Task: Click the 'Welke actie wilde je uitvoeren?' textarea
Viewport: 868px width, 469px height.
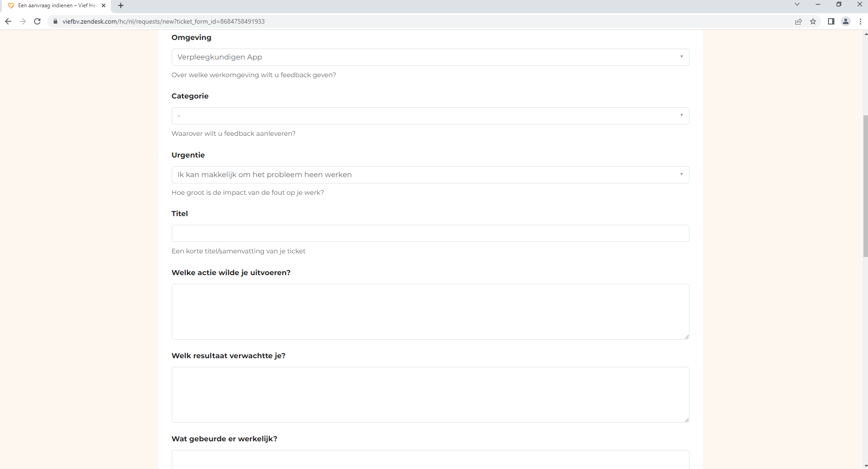Action: (x=430, y=311)
